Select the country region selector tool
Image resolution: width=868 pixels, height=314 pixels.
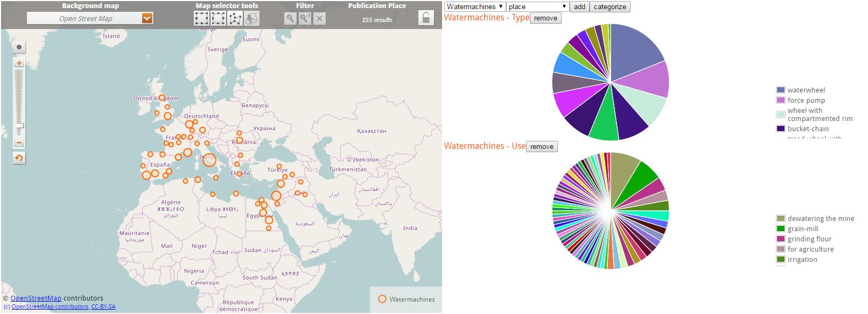pyautogui.click(x=251, y=18)
